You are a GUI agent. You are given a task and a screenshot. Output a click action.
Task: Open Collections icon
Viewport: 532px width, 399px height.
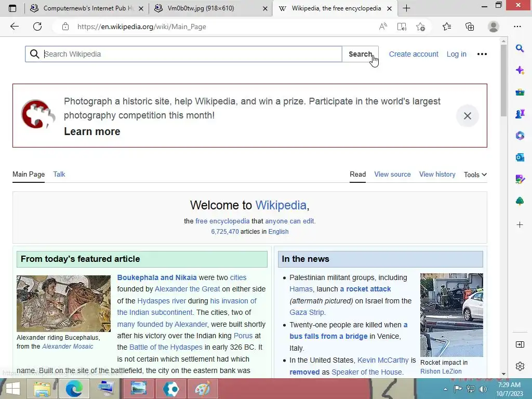[470, 26]
